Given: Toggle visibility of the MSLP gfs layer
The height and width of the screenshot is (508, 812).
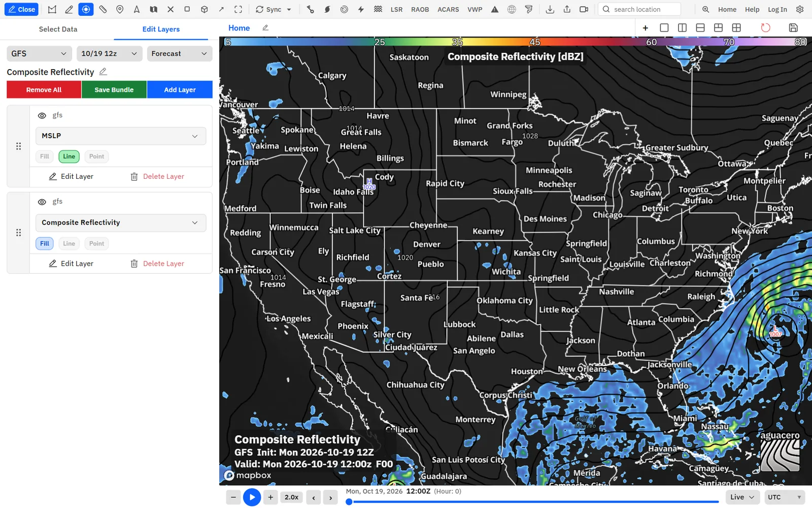Looking at the screenshot, I should coord(42,116).
